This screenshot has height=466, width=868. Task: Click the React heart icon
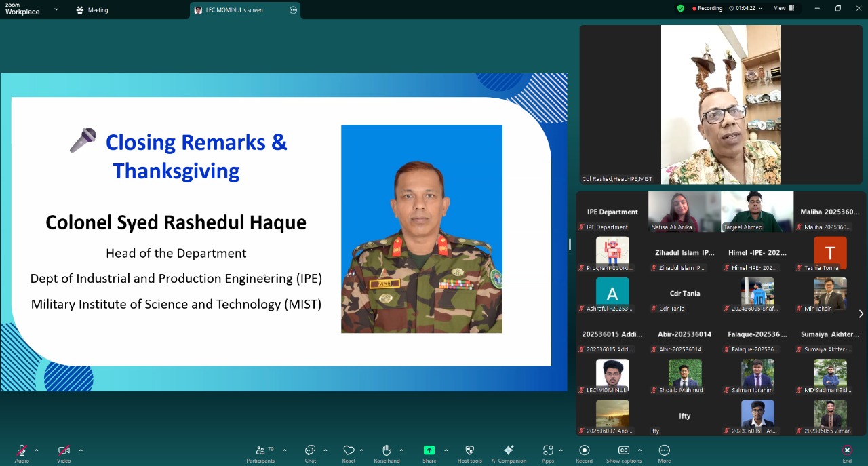(x=349, y=450)
